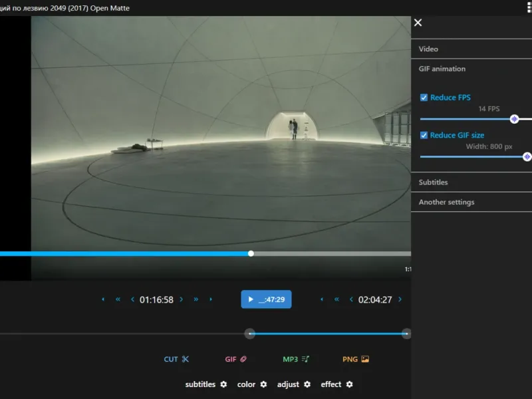Step start time 01:16:58 forward slightly
The image size is (532, 399).
[x=181, y=299]
